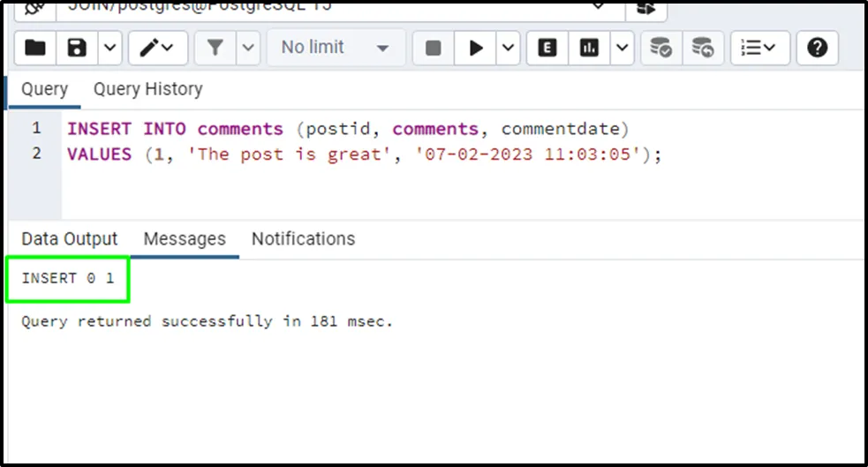868x467 pixels.
Task: Click the Explain Analyze chart icon
Action: pos(590,48)
